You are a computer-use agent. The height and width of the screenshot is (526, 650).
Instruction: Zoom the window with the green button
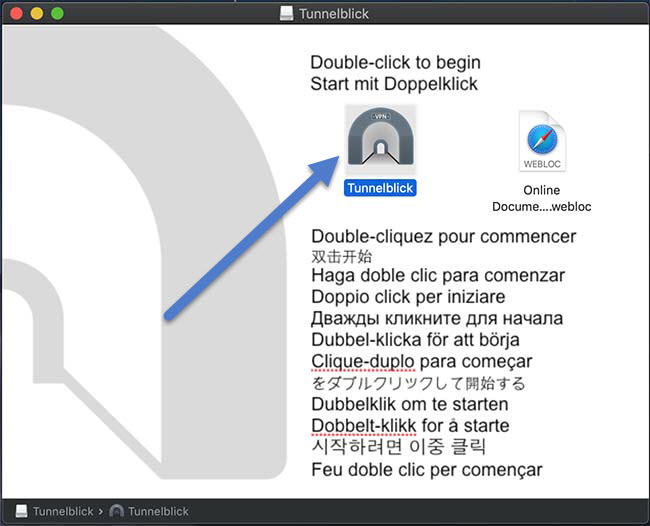tap(57, 14)
